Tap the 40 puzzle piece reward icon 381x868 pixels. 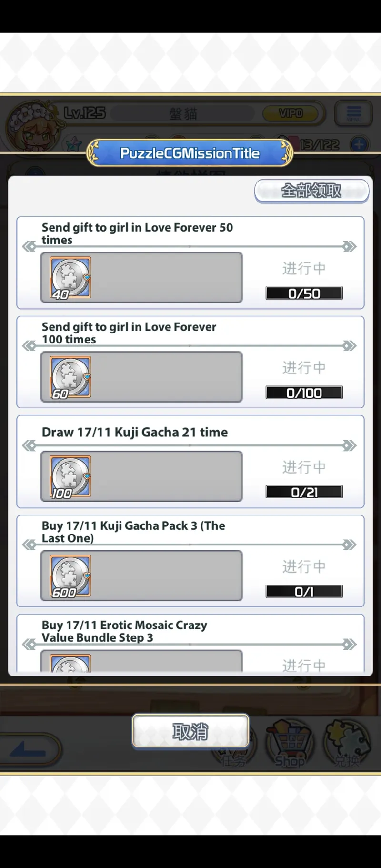point(70,278)
